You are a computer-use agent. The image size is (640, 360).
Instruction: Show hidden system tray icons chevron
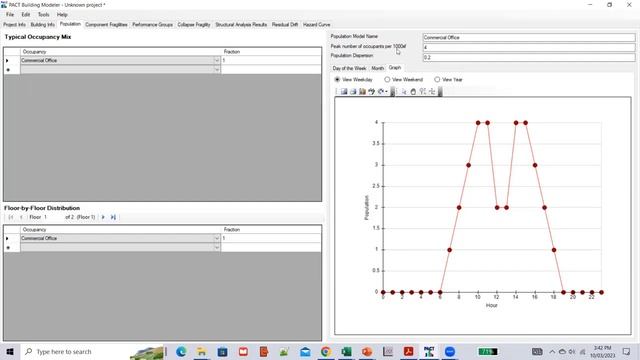pyautogui.click(x=552, y=351)
